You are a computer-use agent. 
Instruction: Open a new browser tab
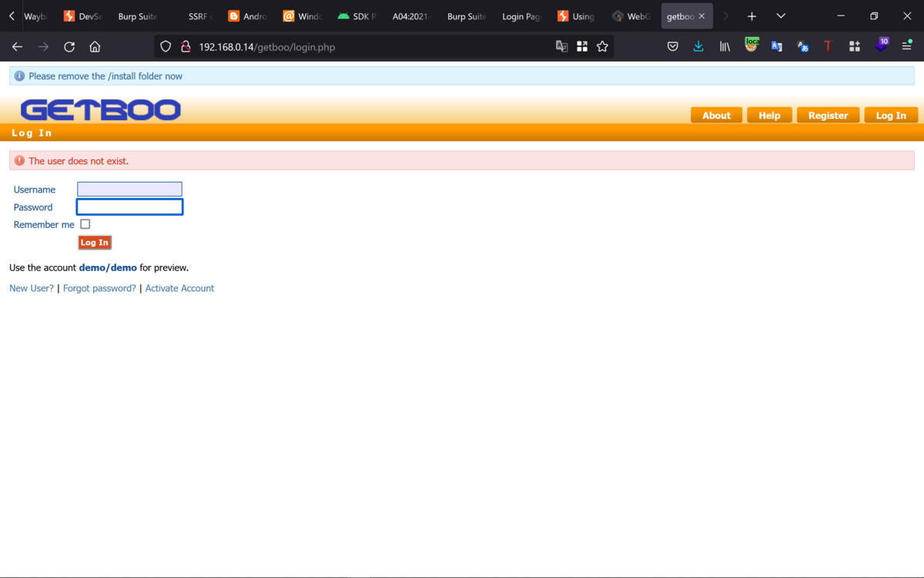(x=752, y=16)
